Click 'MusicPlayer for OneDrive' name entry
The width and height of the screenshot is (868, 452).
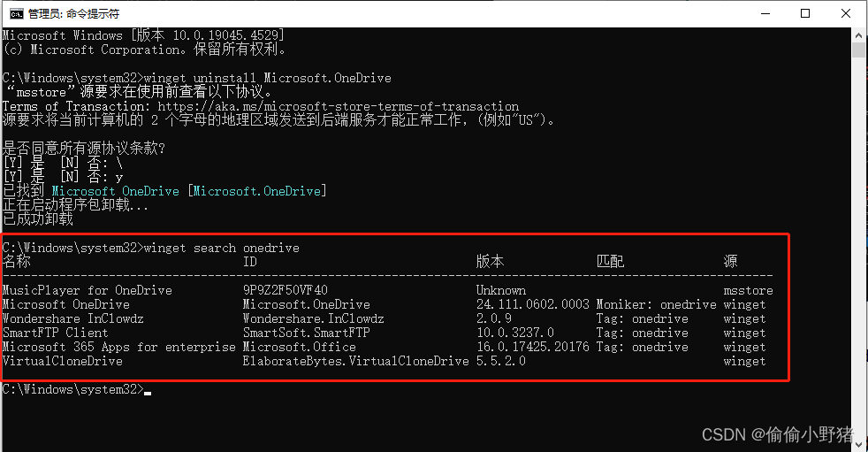point(88,290)
